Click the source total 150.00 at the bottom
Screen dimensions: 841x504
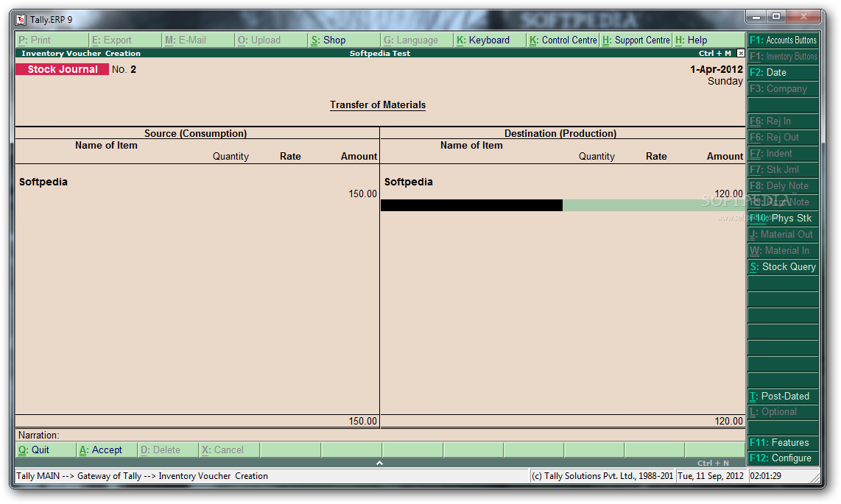click(x=362, y=421)
